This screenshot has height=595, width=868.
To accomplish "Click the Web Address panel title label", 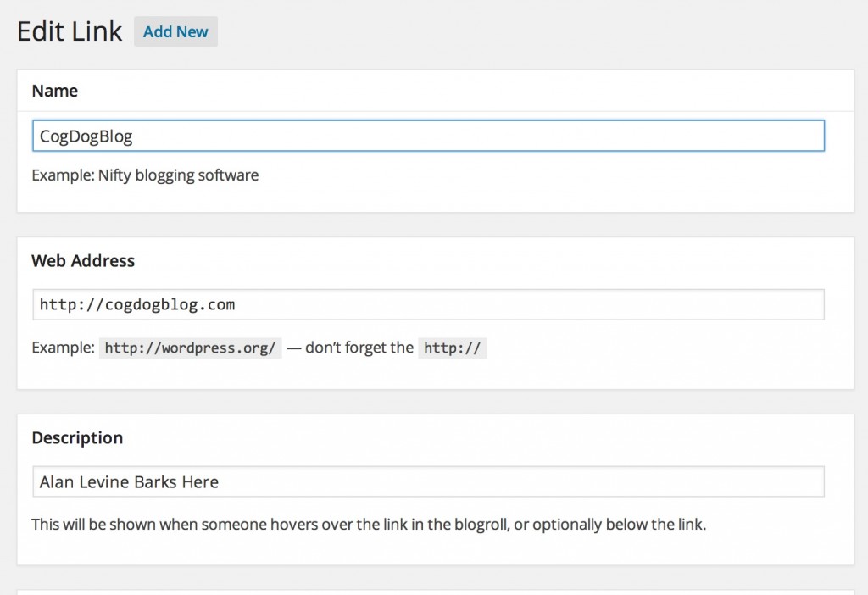I will pyautogui.click(x=83, y=261).
